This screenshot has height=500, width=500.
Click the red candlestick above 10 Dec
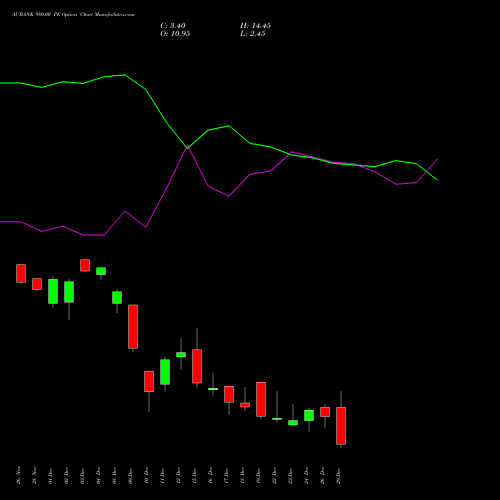149,381
